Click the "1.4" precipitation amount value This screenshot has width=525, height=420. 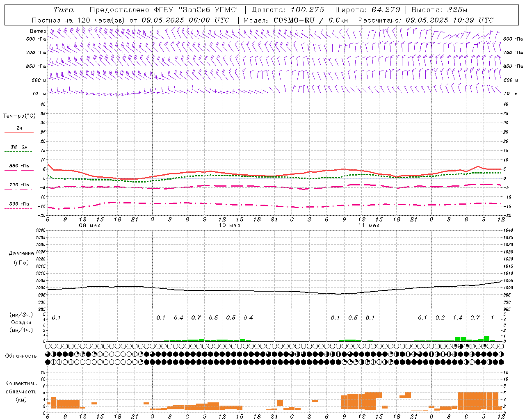coord(457,317)
